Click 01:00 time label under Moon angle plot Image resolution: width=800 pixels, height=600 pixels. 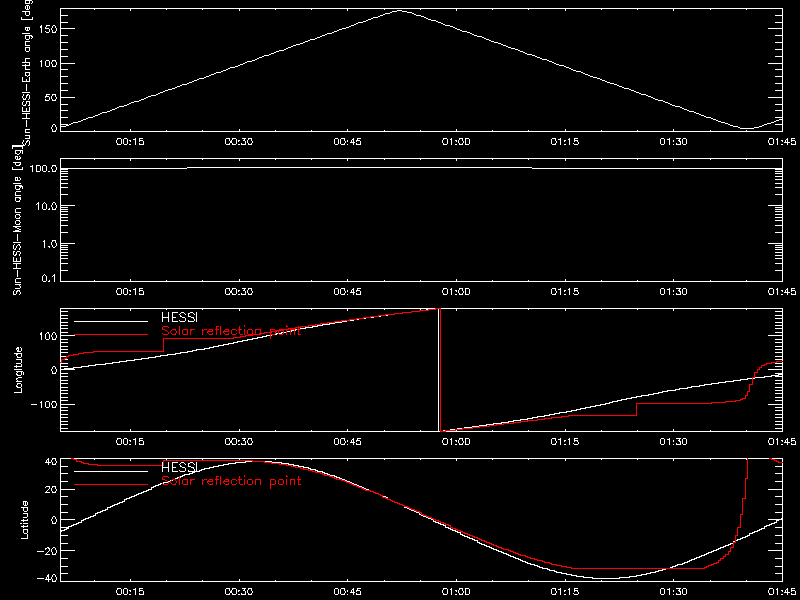(x=456, y=292)
